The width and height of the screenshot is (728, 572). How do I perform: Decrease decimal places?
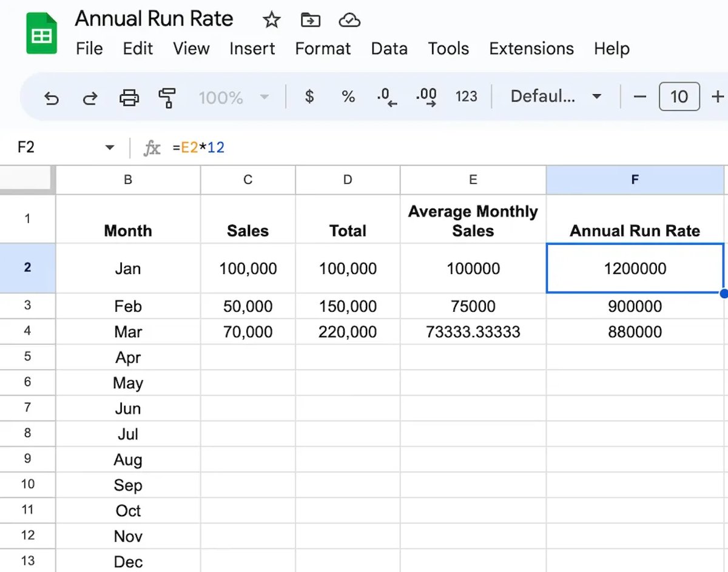pos(386,97)
